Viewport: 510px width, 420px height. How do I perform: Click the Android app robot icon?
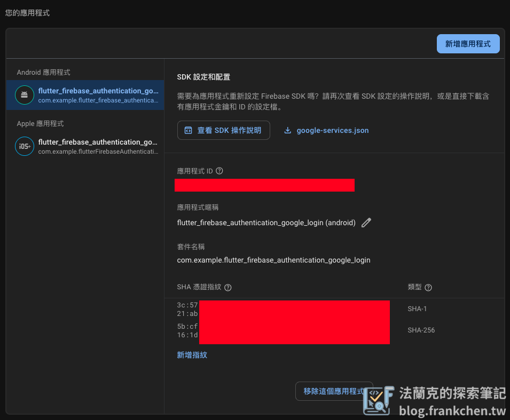click(x=25, y=95)
